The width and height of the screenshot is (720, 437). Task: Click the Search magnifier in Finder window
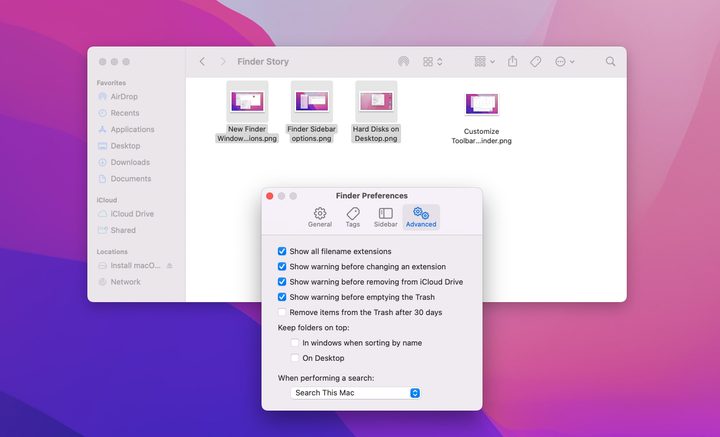[610, 62]
